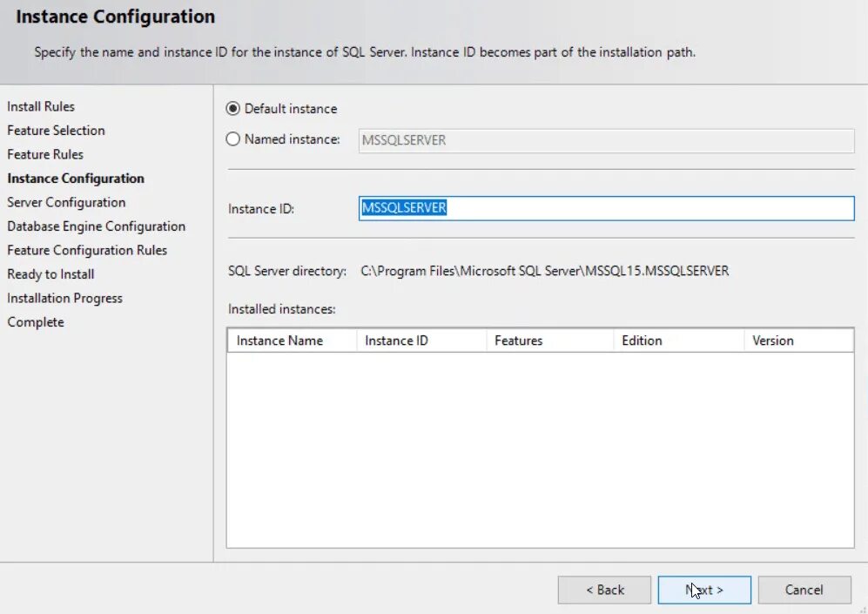Select the Instance Configuration step

click(76, 179)
